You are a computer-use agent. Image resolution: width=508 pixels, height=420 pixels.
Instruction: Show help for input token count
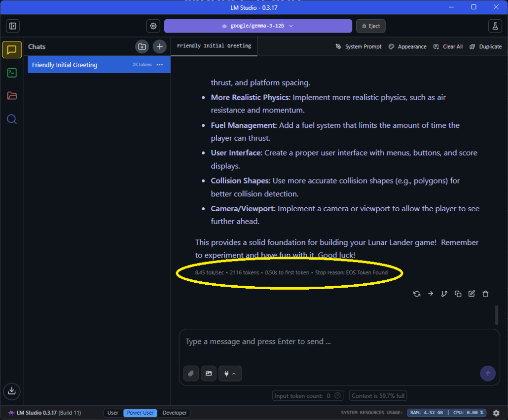337,396
